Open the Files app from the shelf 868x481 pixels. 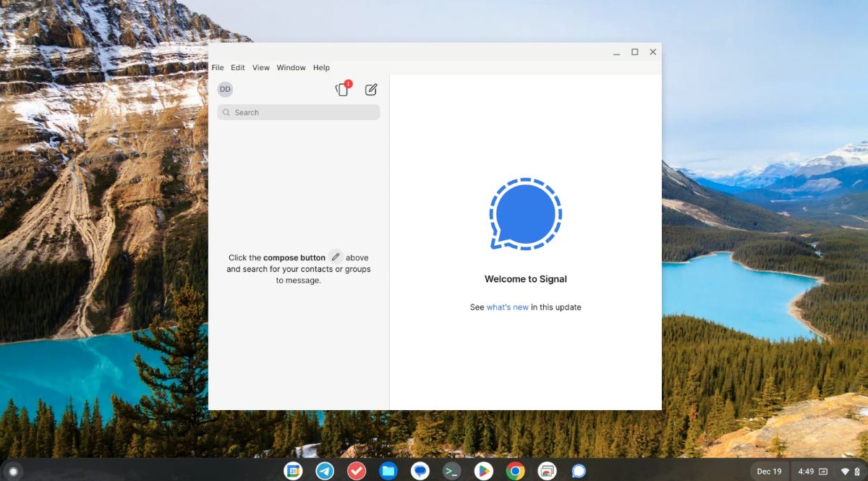(x=388, y=471)
